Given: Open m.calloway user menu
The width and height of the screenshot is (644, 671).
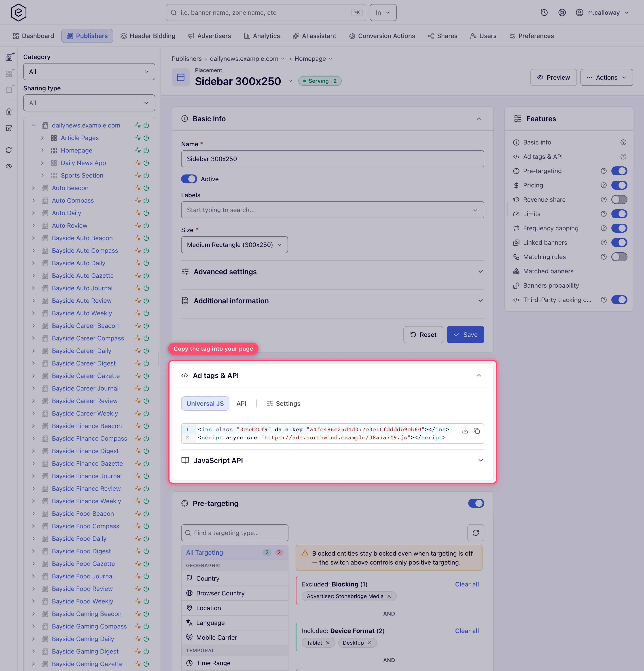Looking at the screenshot, I should click(602, 13).
